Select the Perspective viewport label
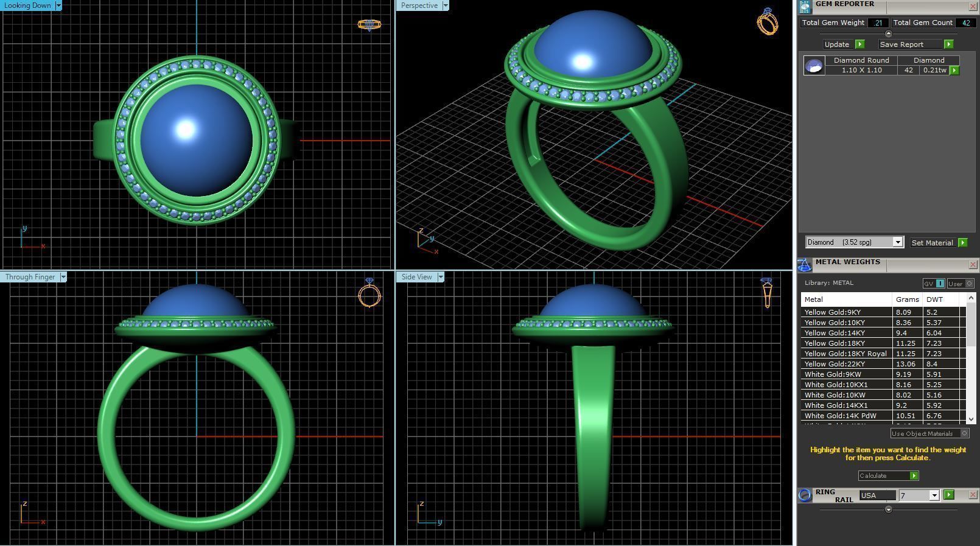The height and width of the screenshot is (546, 980). [419, 5]
